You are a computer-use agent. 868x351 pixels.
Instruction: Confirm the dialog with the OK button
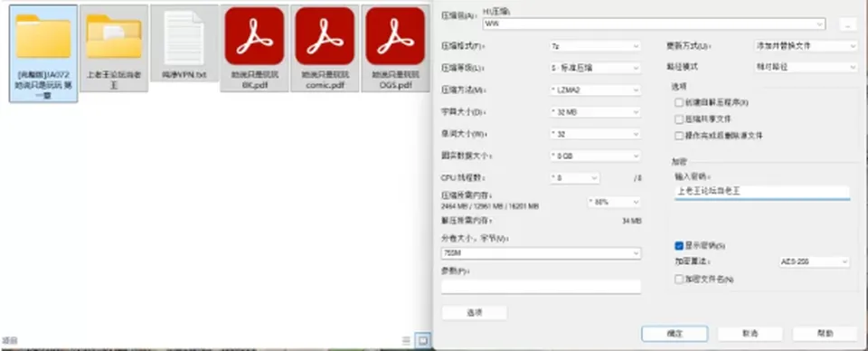pos(675,334)
